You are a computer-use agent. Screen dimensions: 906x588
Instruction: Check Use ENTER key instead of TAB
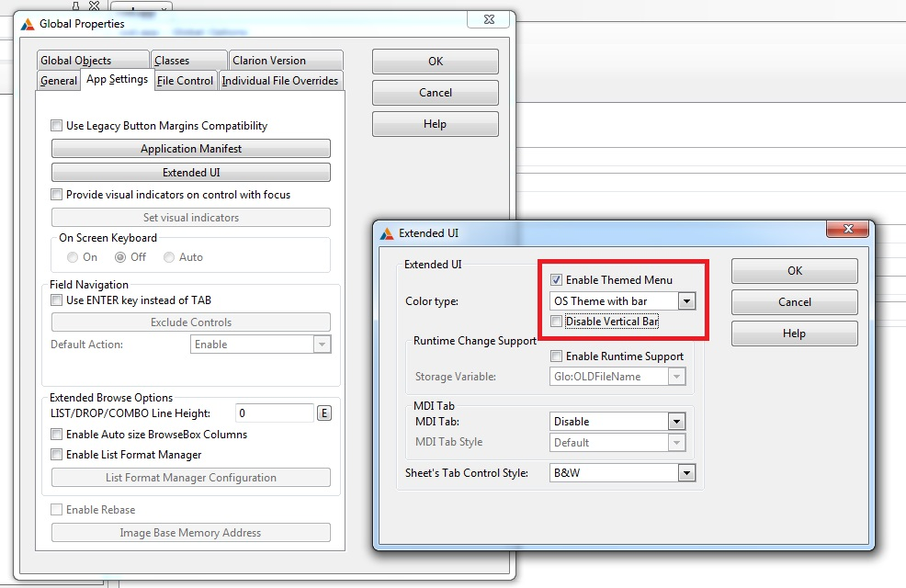coord(57,300)
